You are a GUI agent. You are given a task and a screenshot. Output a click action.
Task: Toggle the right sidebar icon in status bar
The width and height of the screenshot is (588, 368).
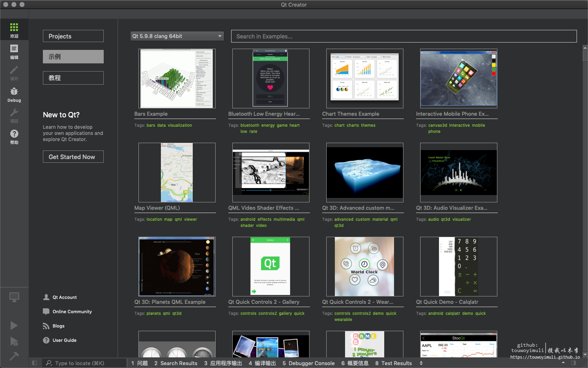click(574, 363)
